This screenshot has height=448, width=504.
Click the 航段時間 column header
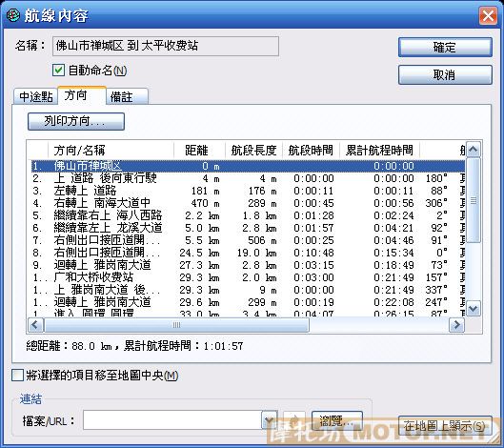(x=311, y=151)
